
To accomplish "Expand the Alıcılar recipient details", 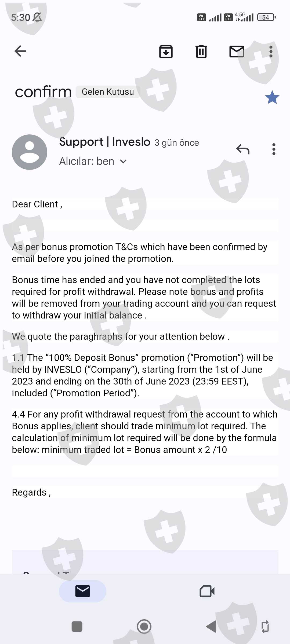I will tap(123, 161).
